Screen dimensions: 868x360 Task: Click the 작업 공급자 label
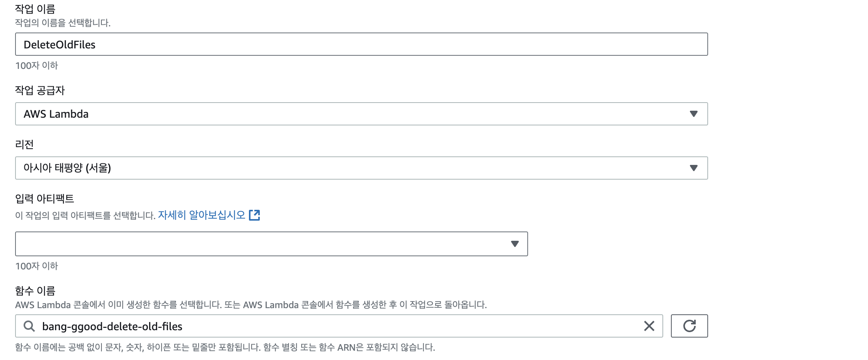40,90
